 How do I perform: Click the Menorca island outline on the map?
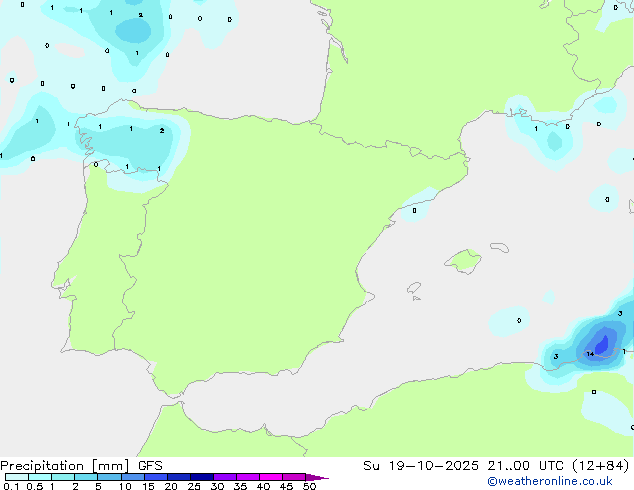pyautogui.click(x=499, y=247)
